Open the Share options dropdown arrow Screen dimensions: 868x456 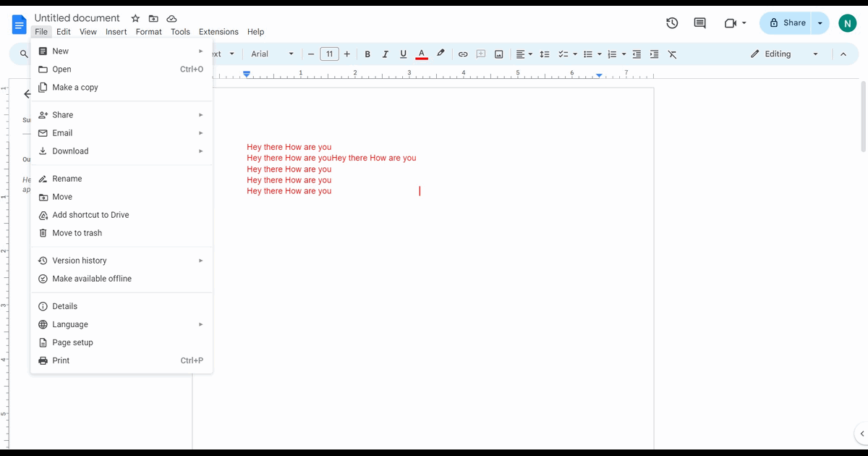pos(820,23)
